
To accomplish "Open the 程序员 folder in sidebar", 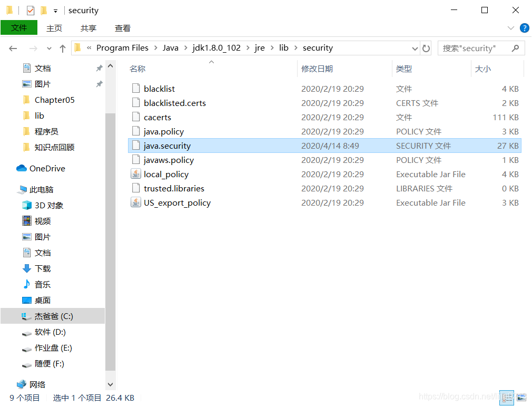I will click(x=46, y=131).
